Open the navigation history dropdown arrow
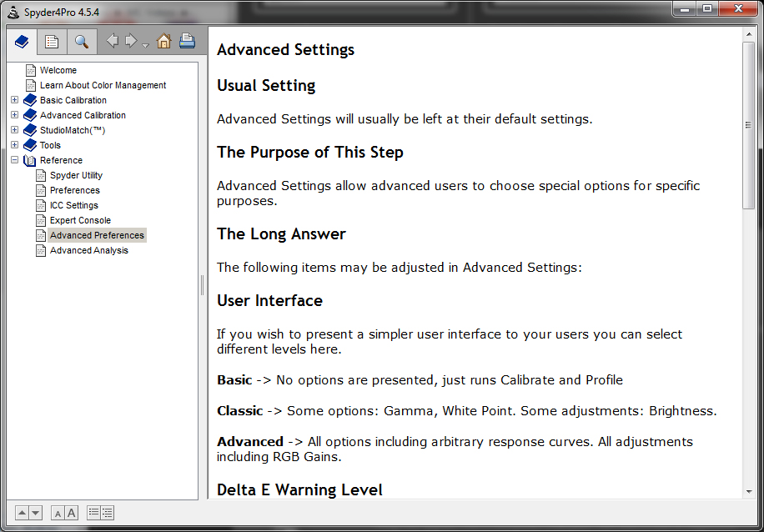Screen dimensions: 764x532 (145, 46)
